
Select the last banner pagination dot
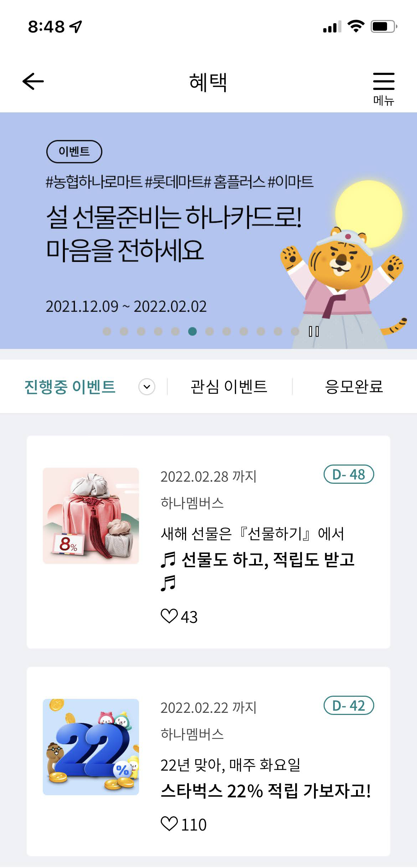click(x=295, y=331)
